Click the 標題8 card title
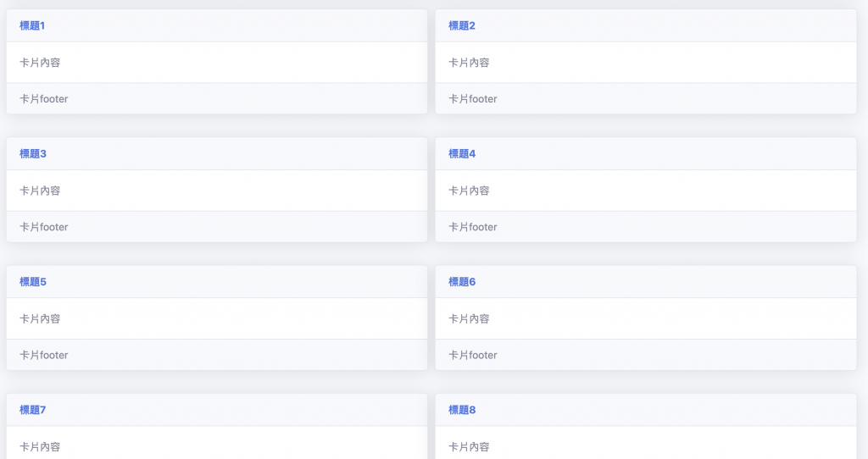Viewport: 868px width, 459px height. pos(462,410)
